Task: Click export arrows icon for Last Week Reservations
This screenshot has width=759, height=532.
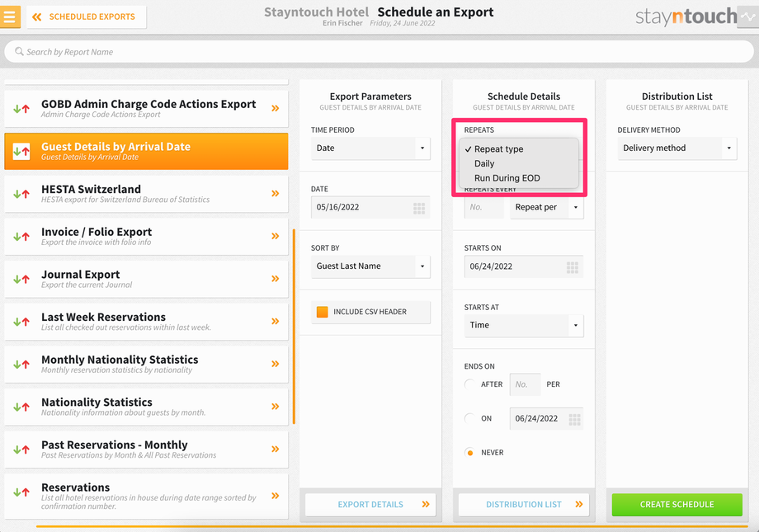Action: point(21,322)
